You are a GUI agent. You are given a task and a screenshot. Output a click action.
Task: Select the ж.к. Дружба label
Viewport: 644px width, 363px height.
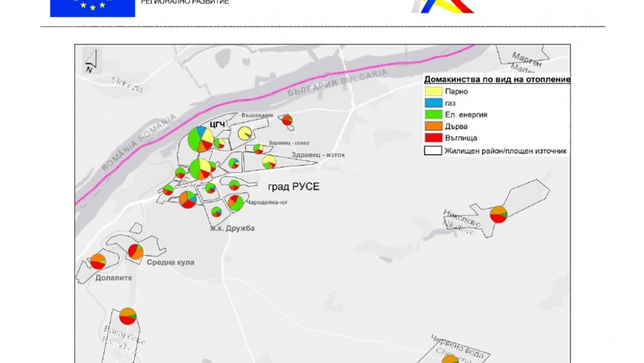pyautogui.click(x=232, y=228)
